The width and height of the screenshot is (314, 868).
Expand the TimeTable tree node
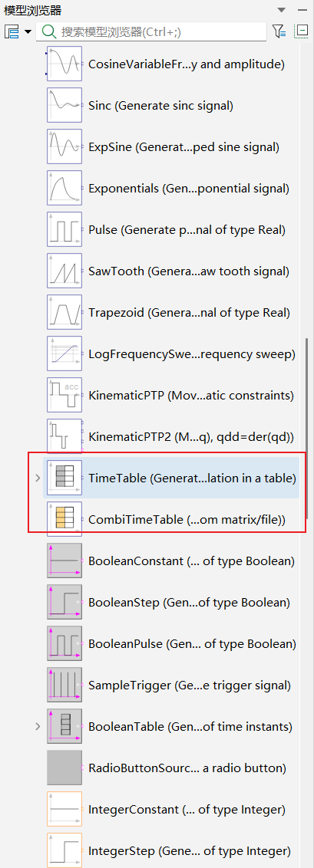coord(38,478)
